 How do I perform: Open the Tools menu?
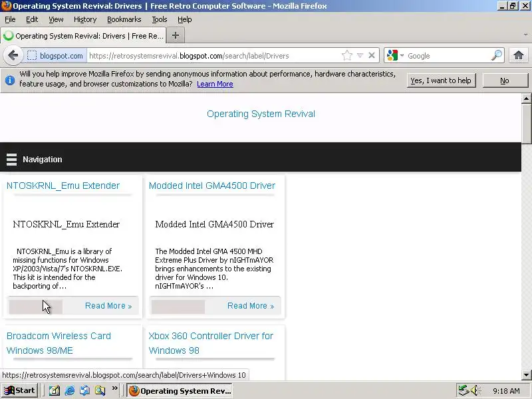tap(160, 19)
